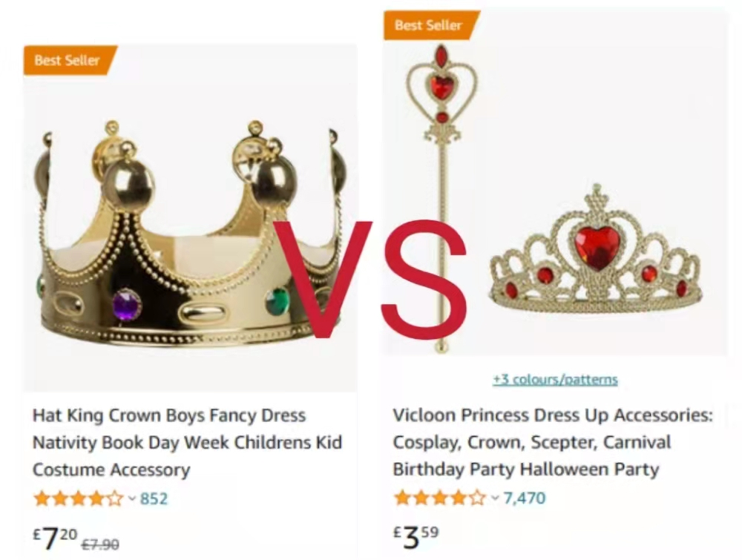The image size is (742, 560).
Task: Expand the rating chevron beside 852
Action: coord(132,498)
